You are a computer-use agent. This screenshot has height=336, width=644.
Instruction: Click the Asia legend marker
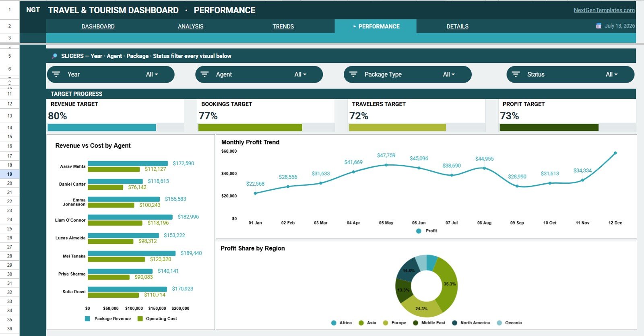[x=361, y=323]
